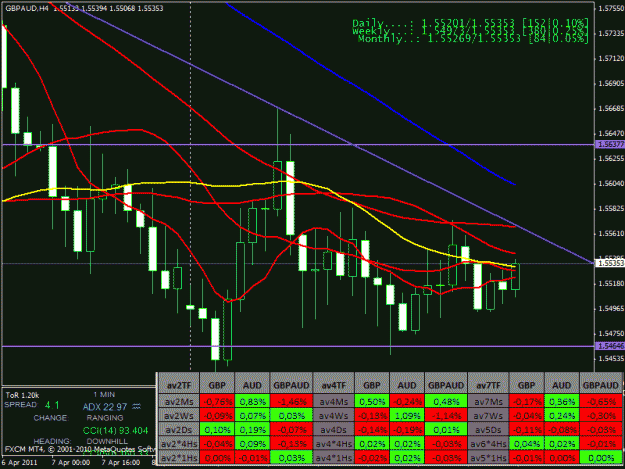Click the av2Ds row label

[x=179, y=430]
